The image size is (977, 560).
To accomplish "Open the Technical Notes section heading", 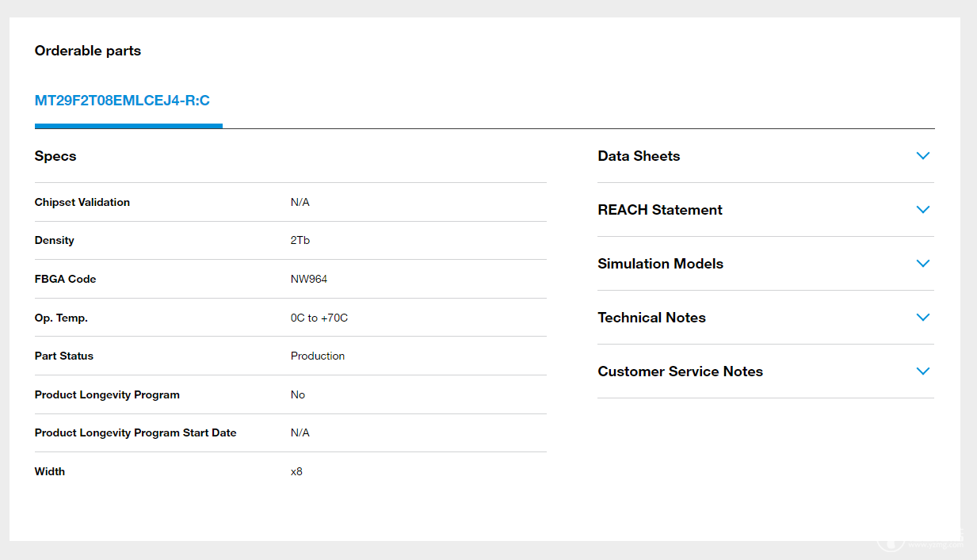I will pos(651,318).
